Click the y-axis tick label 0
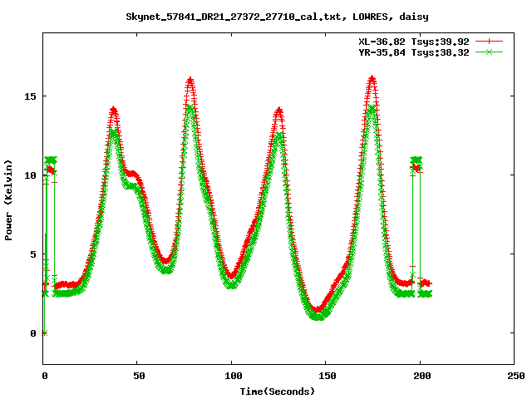The width and height of the screenshot is (532, 399). point(33,333)
